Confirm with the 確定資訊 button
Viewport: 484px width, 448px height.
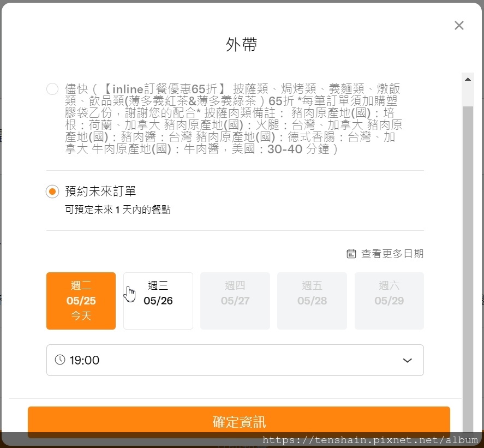coord(239,422)
